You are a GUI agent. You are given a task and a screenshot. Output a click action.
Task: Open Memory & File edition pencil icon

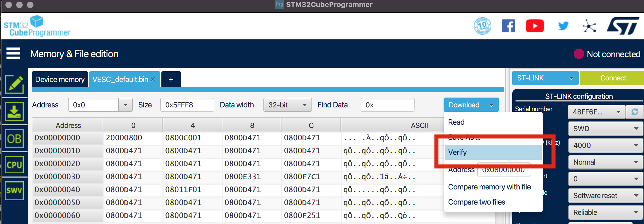point(14,84)
